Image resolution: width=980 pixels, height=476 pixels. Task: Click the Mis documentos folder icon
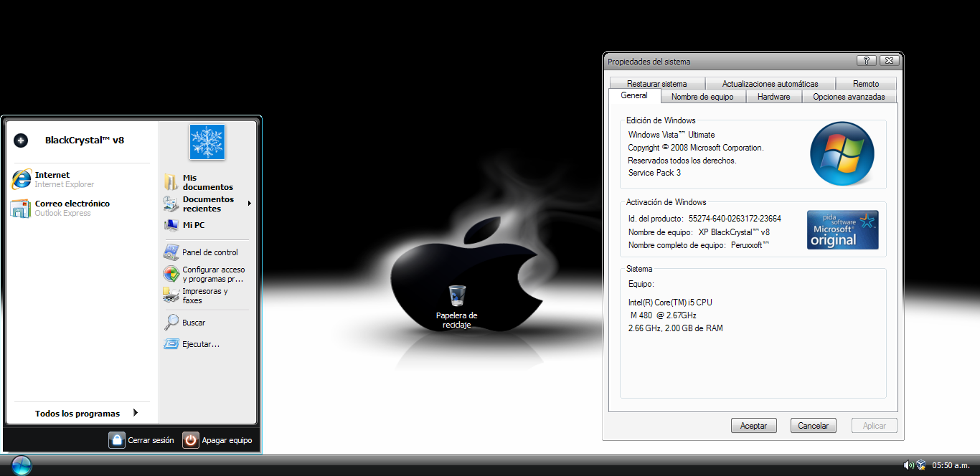(171, 182)
